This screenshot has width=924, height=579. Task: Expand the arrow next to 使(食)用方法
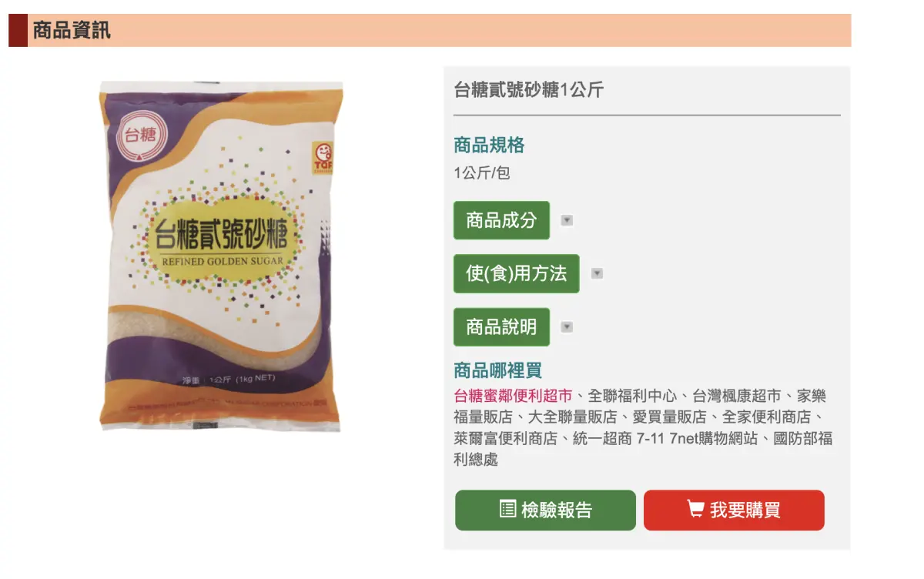pos(597,273)
